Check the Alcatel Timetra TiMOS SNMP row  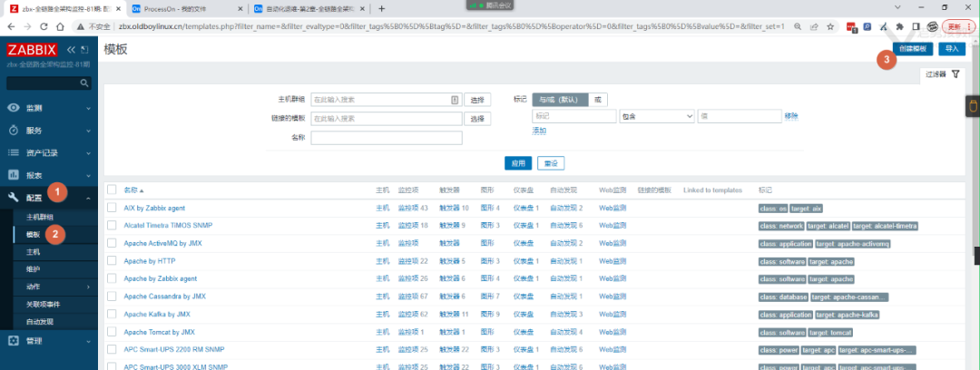point(112,225)
